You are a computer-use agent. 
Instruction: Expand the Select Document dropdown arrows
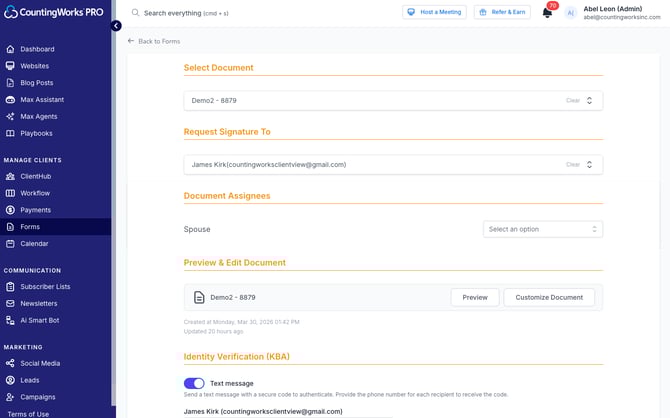coord(589,101)
